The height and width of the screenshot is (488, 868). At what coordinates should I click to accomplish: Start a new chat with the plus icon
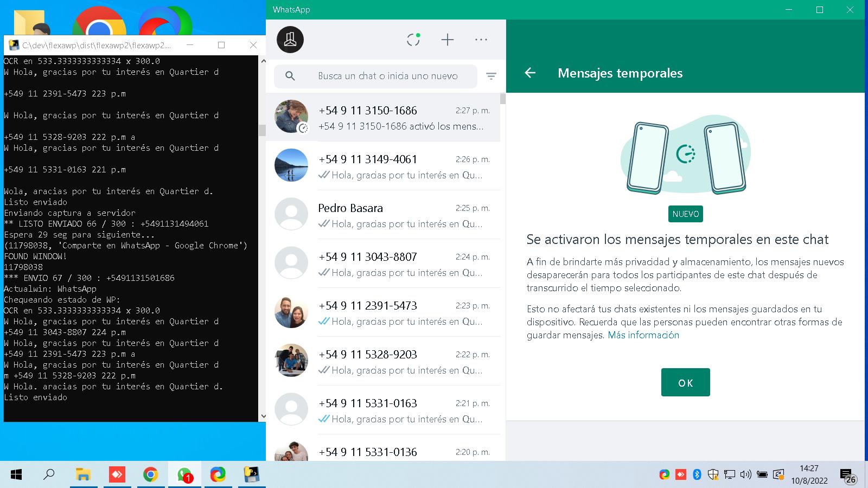tap(448, 40)
